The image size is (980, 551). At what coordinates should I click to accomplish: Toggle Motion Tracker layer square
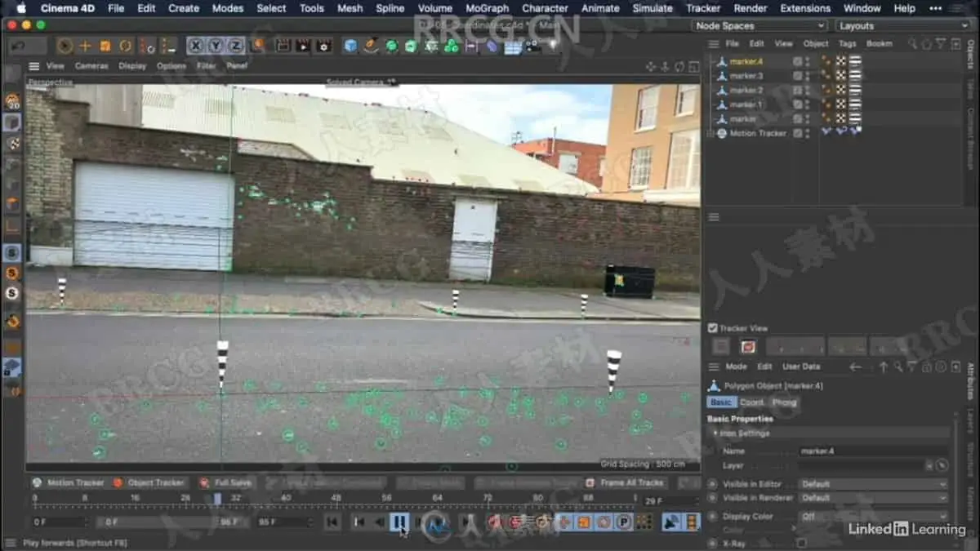[x=797, y=133]
